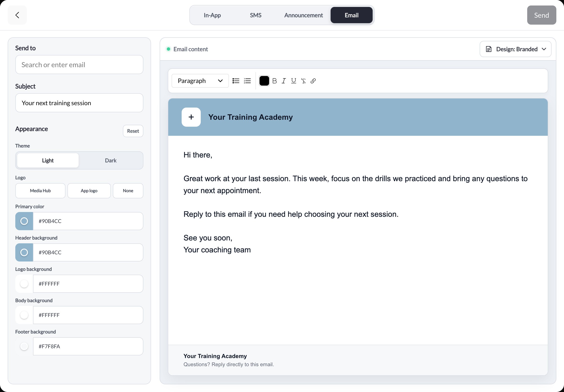Reset appearance settings
Viewport: 564px width, 392px height.
tap(133, 131)
